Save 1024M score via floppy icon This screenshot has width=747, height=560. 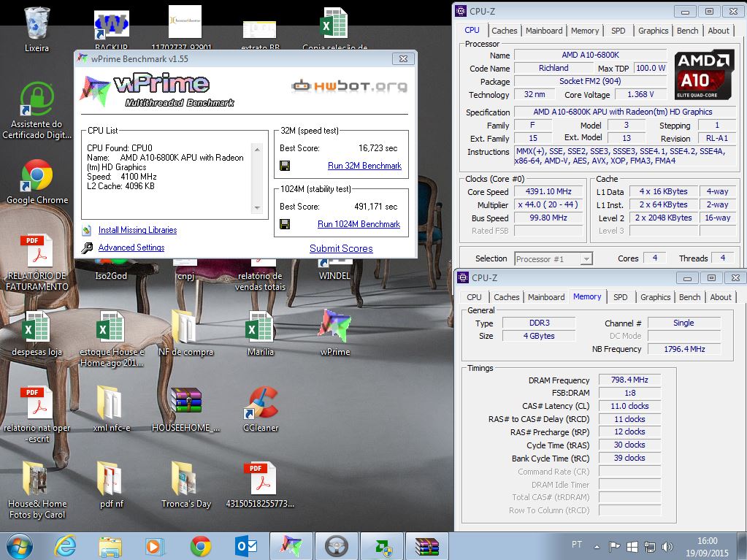285,224
